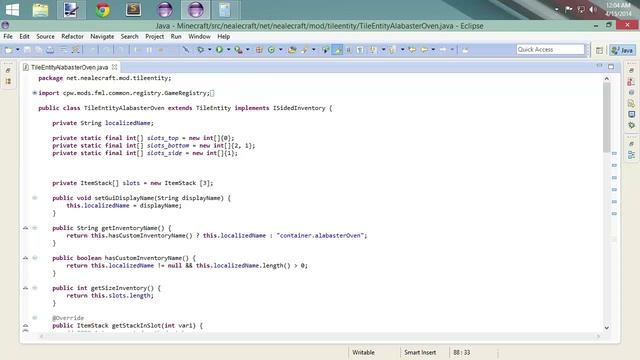The image size is (640, 360).
Task: Collapse the hasCustomInventoryName method fold
Action: (x=35, y=258)
